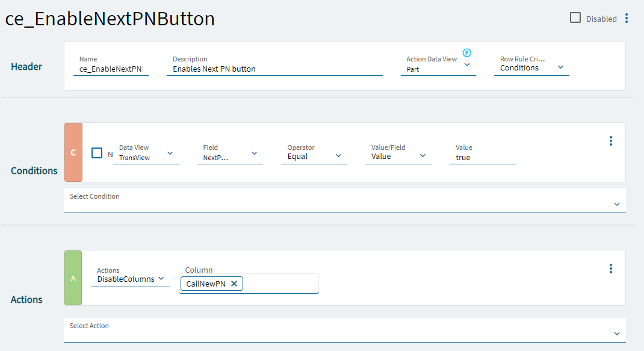Open the condition row's three-dot menu

(611, 141)
